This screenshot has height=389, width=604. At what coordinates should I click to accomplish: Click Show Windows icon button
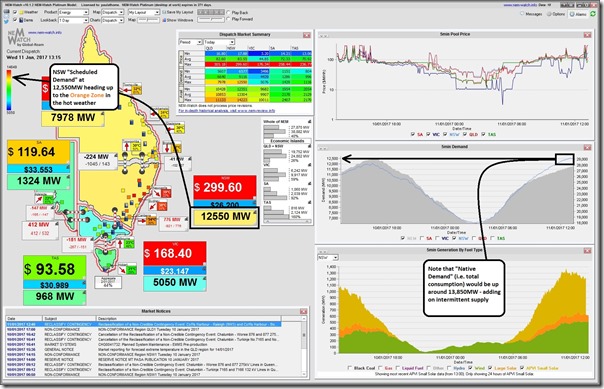point(178,20)
